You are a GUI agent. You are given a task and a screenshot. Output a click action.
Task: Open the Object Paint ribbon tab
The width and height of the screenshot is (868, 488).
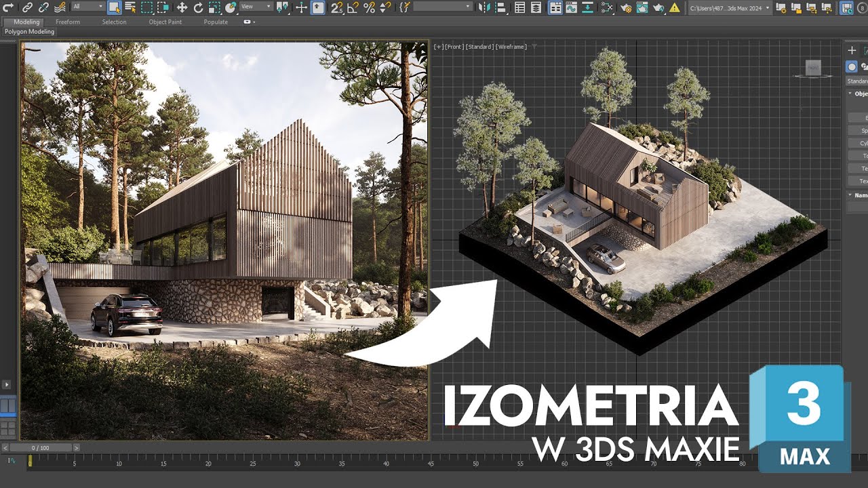click(165, 22)
